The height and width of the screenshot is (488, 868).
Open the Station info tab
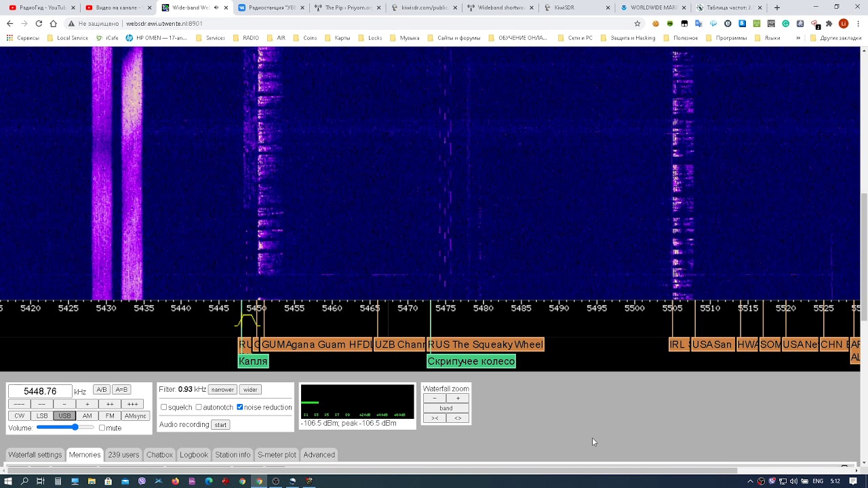(x=233, y=455)
